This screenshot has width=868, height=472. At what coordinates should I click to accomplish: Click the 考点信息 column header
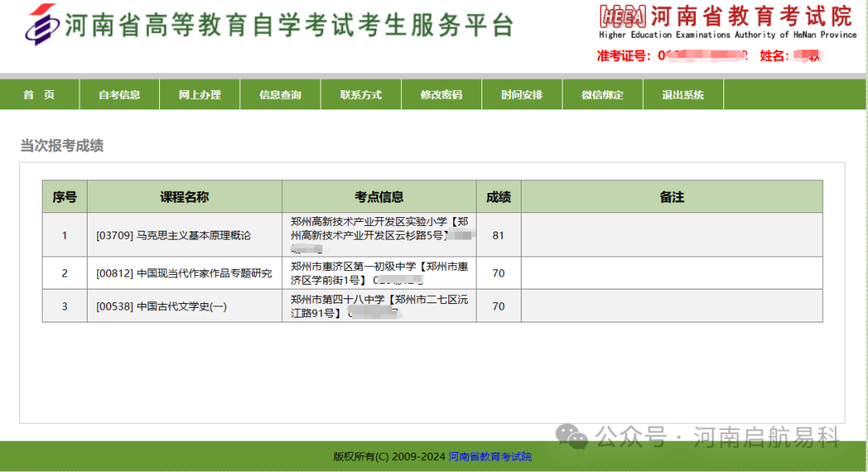pos(379,197)
